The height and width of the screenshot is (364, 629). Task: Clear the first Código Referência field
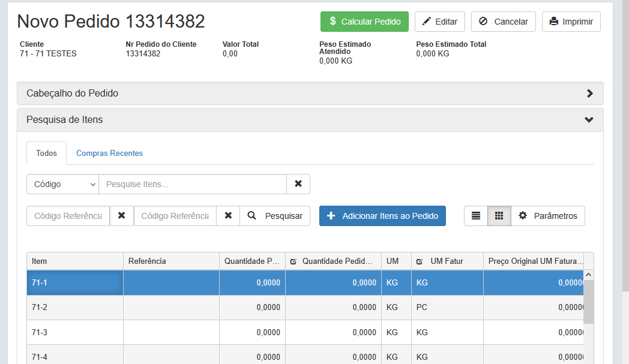point(121,216)
